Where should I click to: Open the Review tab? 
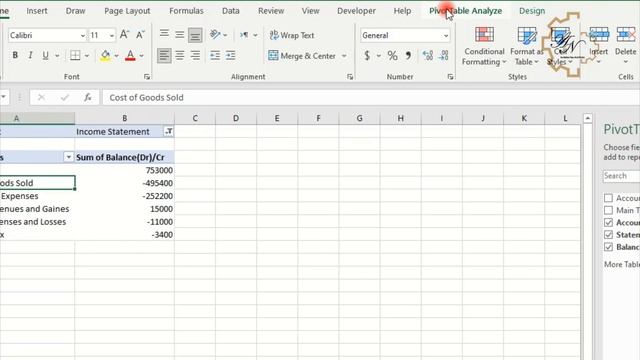271,11
